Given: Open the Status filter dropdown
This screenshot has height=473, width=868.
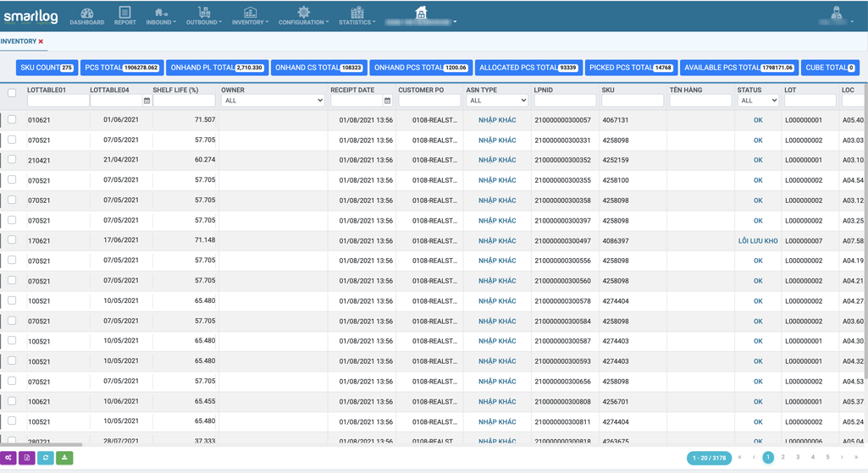Looking at the screenshot, I should tap(758, 101).
